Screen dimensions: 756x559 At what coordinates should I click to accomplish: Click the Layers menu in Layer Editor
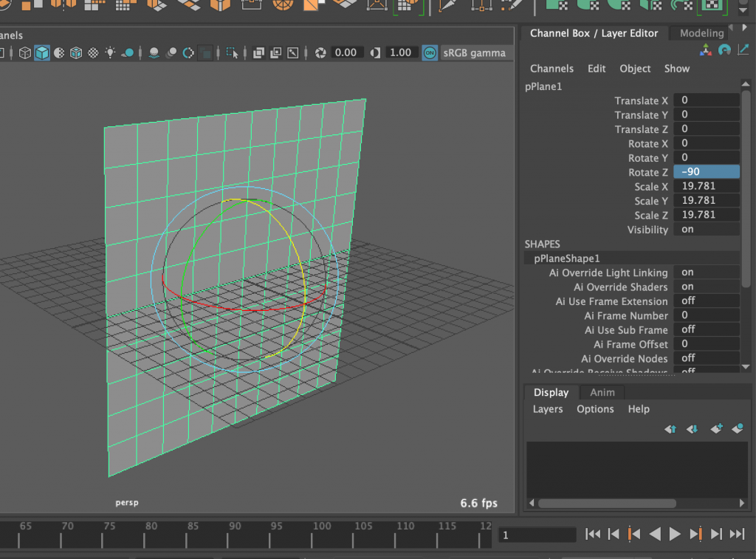pyautogui.click(x=547, y=408)
